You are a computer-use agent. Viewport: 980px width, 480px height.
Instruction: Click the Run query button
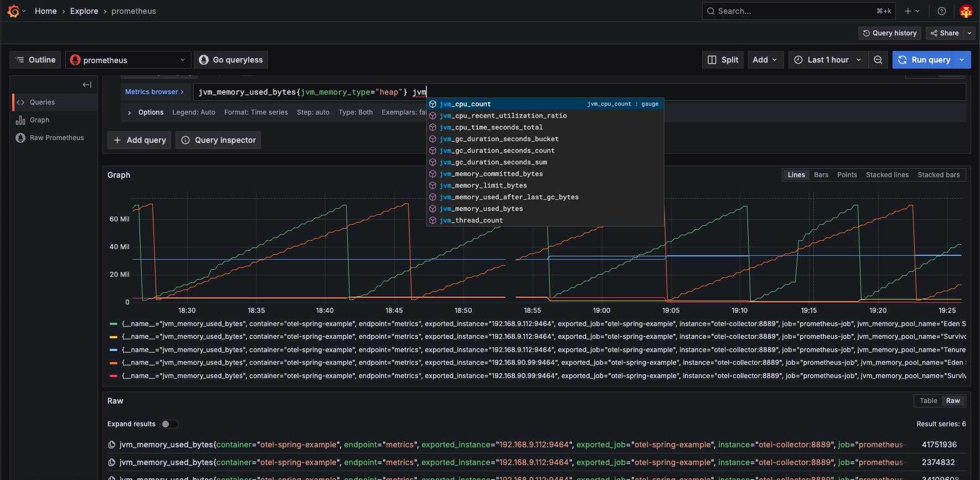click(924, 60)
